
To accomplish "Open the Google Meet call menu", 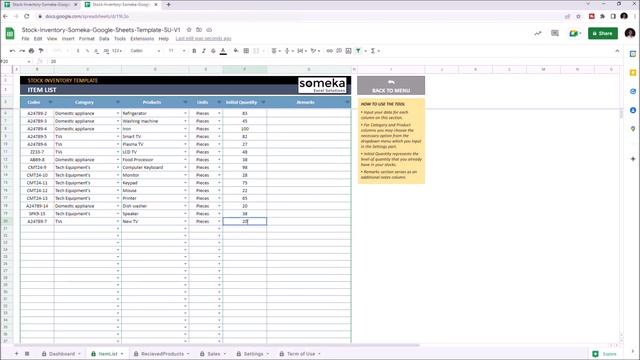I will tap(575, 33).
